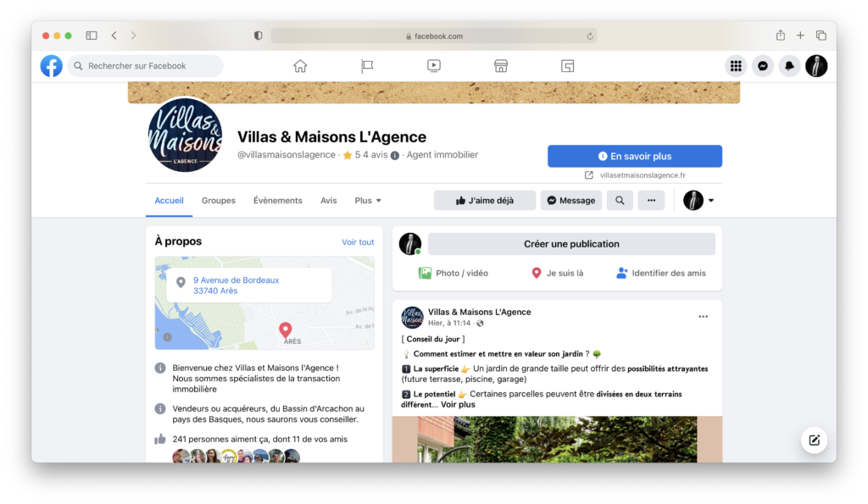Switch to the Groupes tab
This screenshot has height=504, width=868.
click(x=219, y=200)
